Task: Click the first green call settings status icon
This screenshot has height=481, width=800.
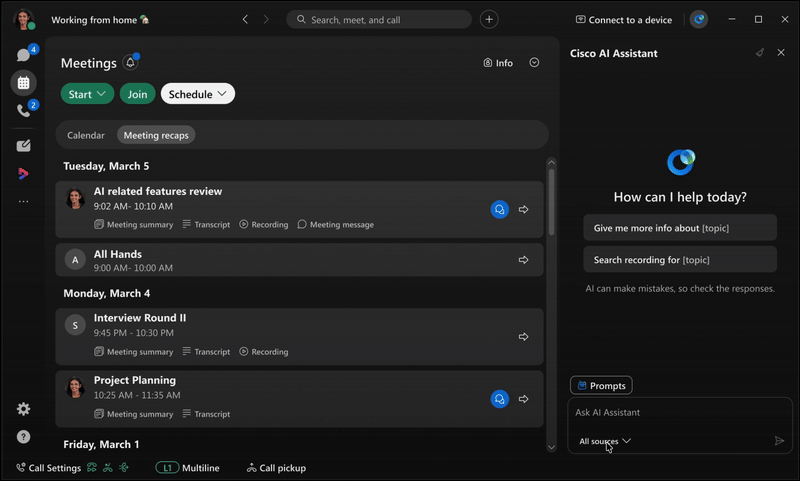Action: [92, 467]
